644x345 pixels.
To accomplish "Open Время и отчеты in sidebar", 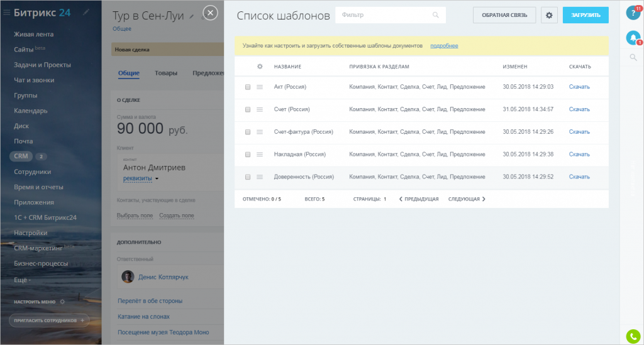I will 38,187.
